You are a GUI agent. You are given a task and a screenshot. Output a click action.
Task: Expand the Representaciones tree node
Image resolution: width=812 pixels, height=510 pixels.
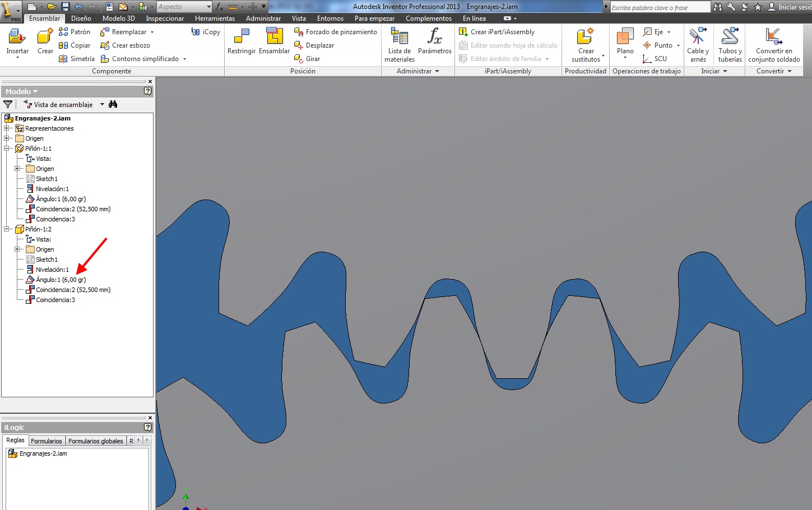tap(7, 128)
